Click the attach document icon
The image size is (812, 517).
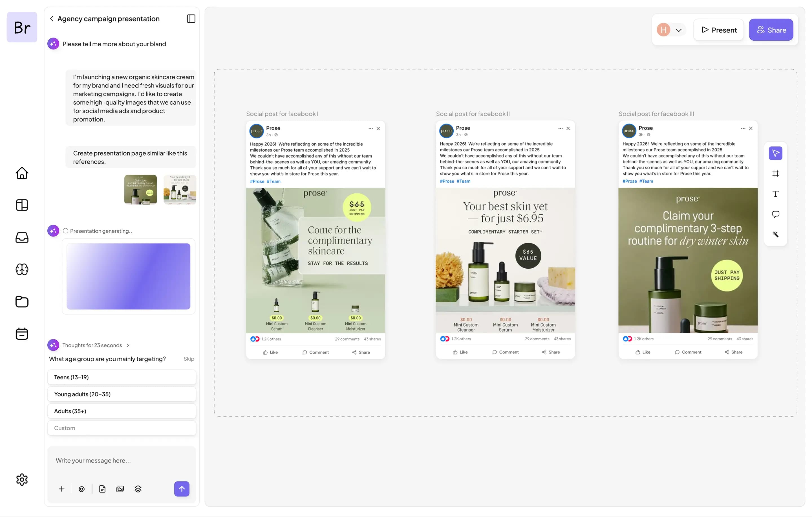point(102,489)
